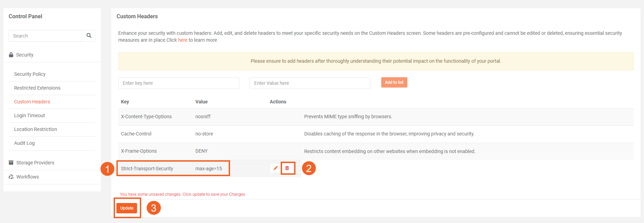Click the pencil edit icon for Strict-Transport-Security
The image size is (644, 223).
tap(275, 168)
